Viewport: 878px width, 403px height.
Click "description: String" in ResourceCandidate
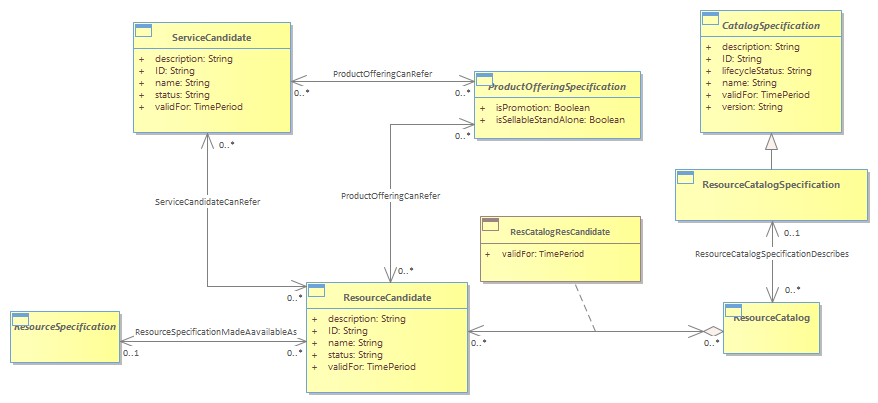click(x=367, y=319)
